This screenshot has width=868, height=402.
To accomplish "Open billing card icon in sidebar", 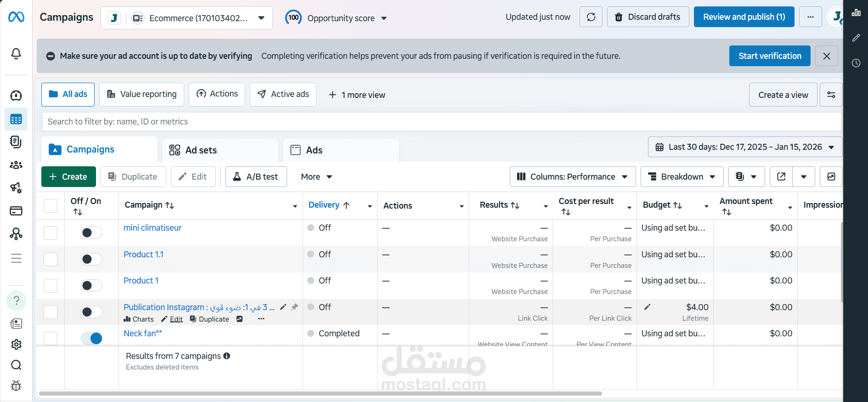I will 16,211.
